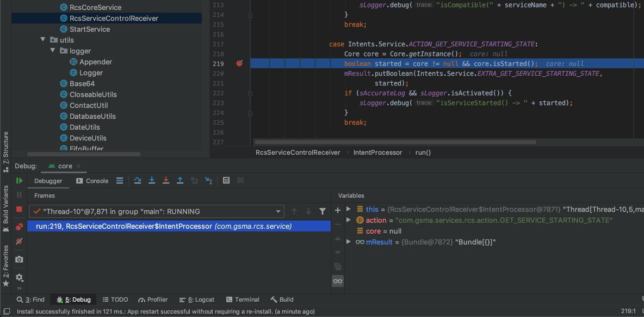Click the Trace Current Stream Chain icon
644x317 pixels.
click(x=240, y=180)
